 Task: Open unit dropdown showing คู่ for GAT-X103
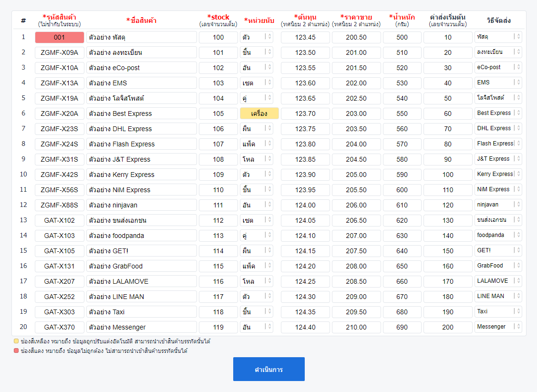click(256, 236)
